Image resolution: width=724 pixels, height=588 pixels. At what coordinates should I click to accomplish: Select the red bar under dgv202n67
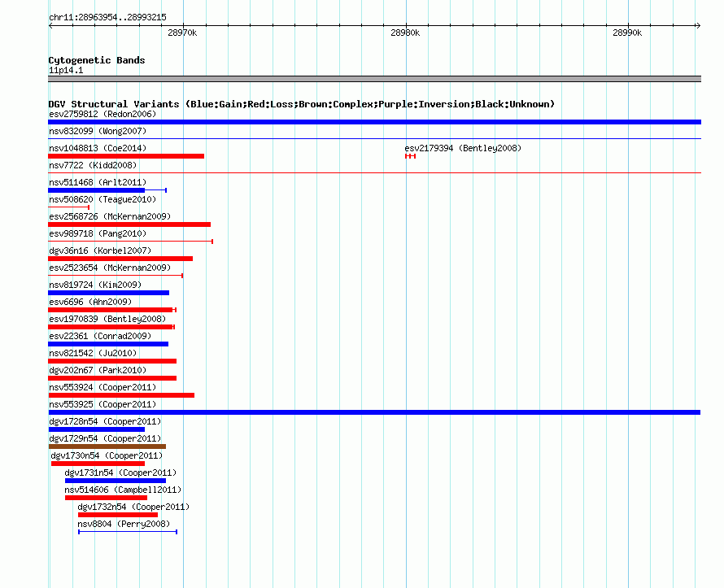pyautogui.click(x=112, y=378)
